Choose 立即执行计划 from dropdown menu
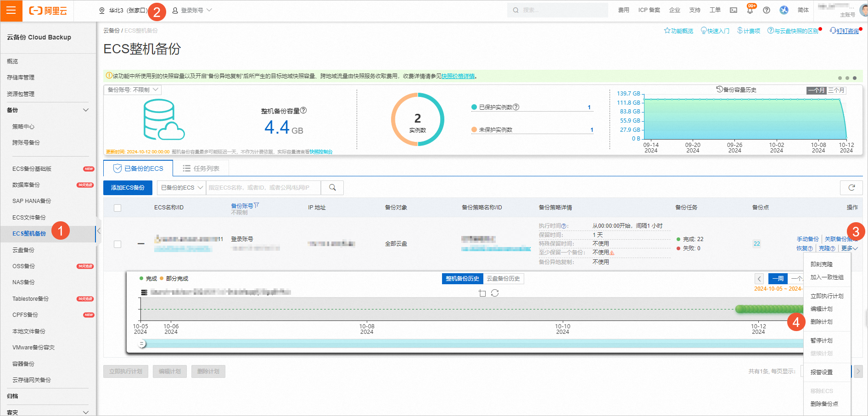Screen dimensions: 868x416 [827, 296]
